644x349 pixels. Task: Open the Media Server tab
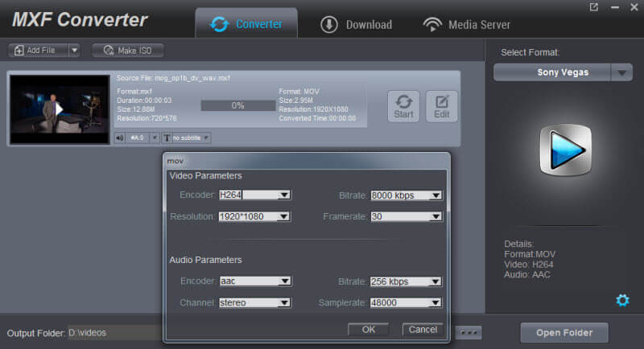[467, 25]
